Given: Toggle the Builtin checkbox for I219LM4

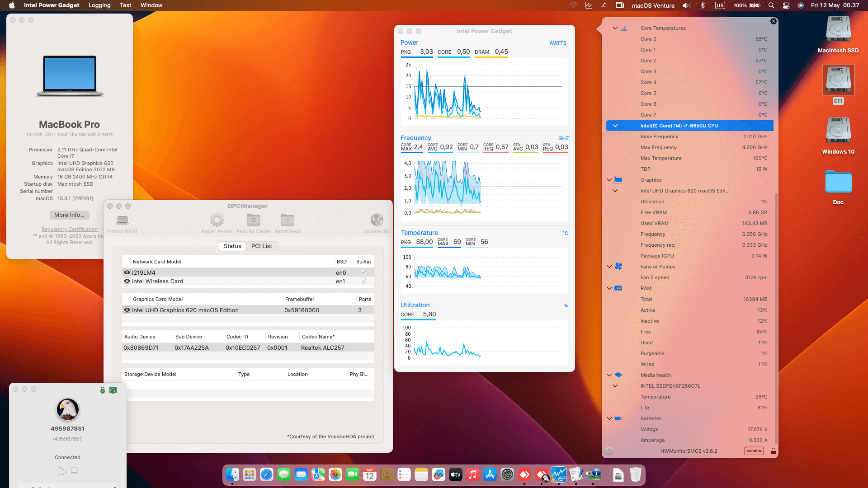Looking at the screenshot, I should pyautogui.click(x=363, y=272).
